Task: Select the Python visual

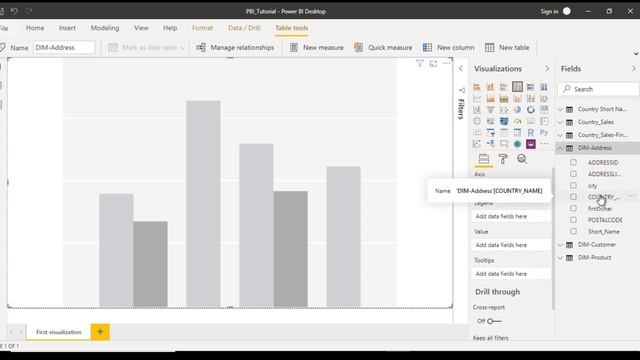Action: point(544,133)
